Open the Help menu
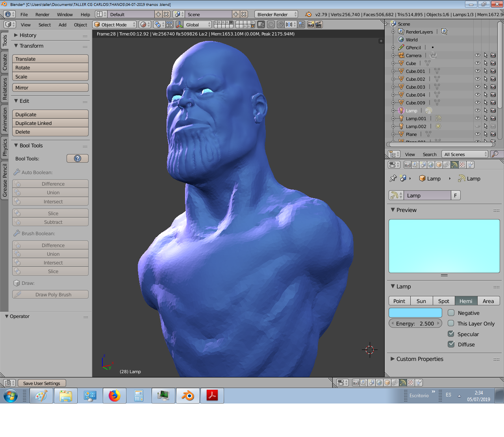The height and width of the screenshot is (437, 504). tap(85, 14)
